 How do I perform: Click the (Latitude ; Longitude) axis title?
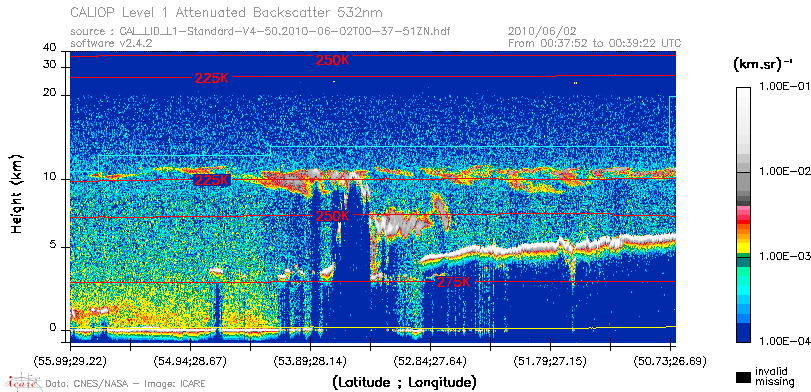pyautogui.click(x=404, y=383)
